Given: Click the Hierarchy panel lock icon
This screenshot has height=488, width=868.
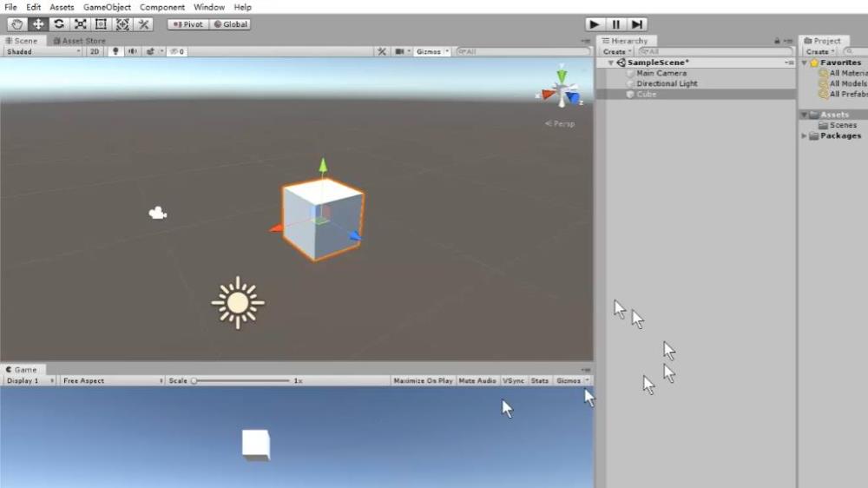Looking at the screenshot, I should [777, 41].
